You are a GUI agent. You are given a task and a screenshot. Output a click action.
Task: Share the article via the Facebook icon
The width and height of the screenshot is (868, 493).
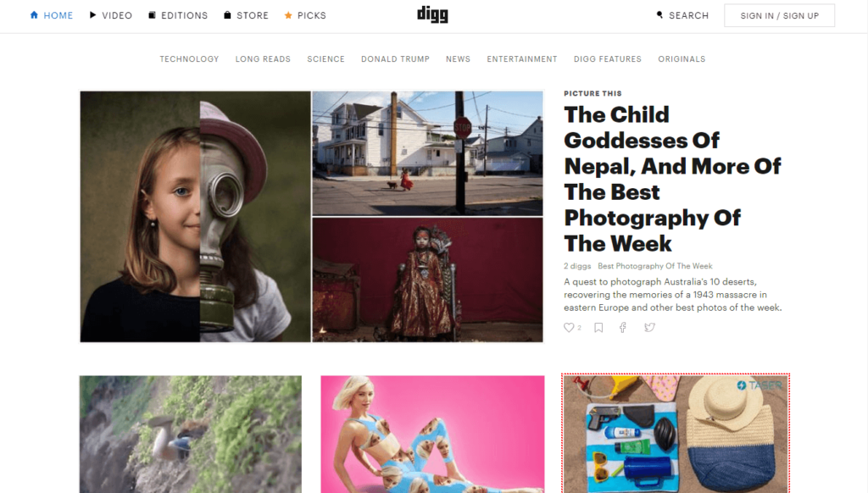(623, 328)
